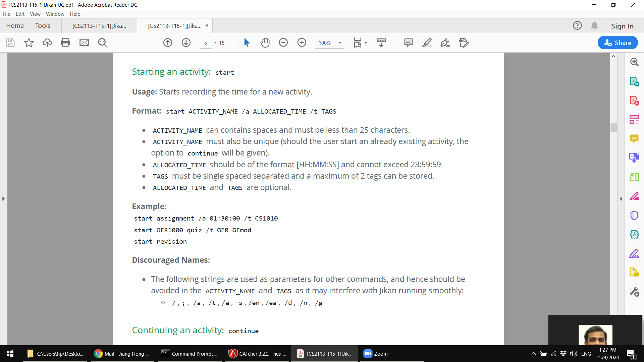Select the arrow selection tool
The width and height of the screenshot is (644, 362).
(247, 43)
